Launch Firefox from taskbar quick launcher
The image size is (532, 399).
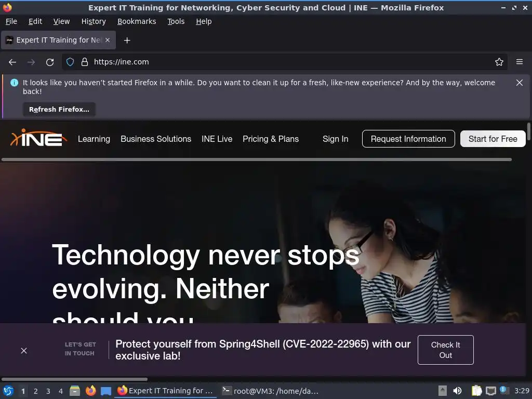click(90, 391)
